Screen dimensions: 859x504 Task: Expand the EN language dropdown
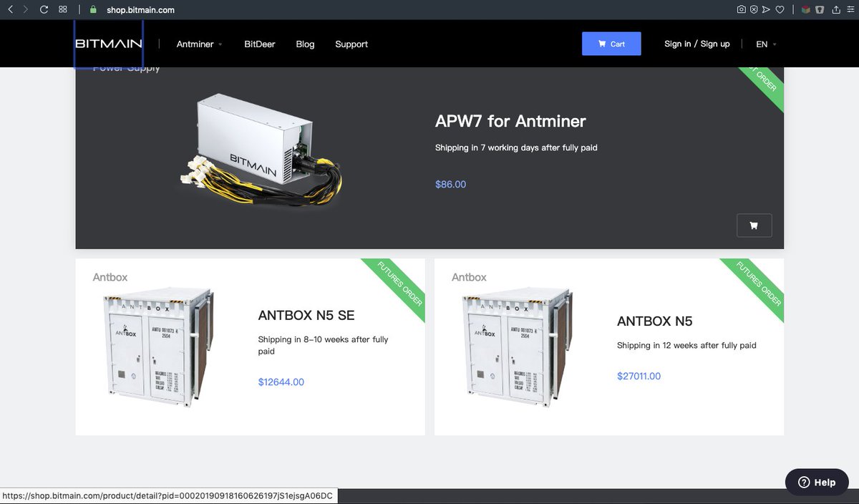click(766, 44)
